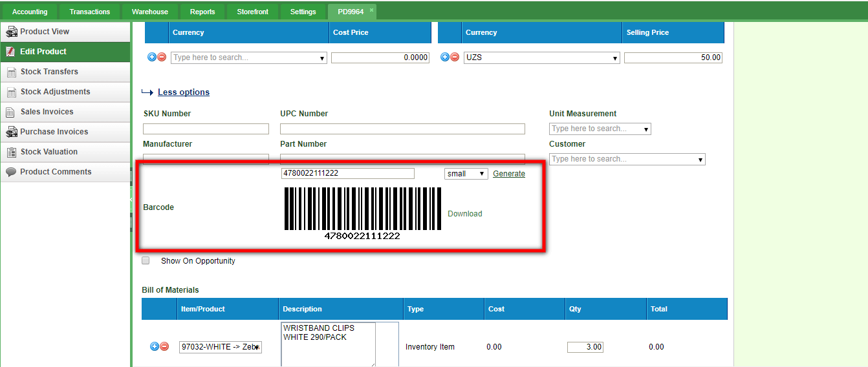Open the Unit Measurement dropdown
The image size is (868, 367).
click(x=600, y=129)
